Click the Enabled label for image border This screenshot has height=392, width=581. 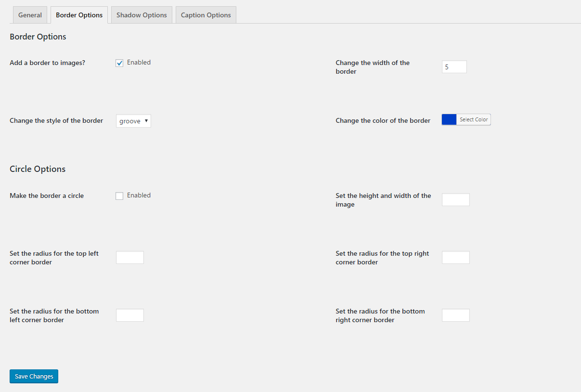click(x=139, y=63)
